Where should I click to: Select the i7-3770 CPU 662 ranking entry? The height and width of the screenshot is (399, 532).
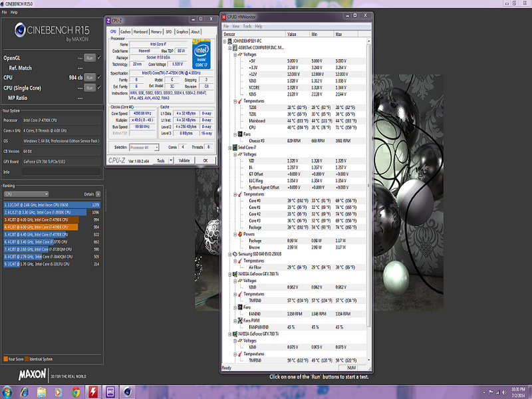[52, 242]
